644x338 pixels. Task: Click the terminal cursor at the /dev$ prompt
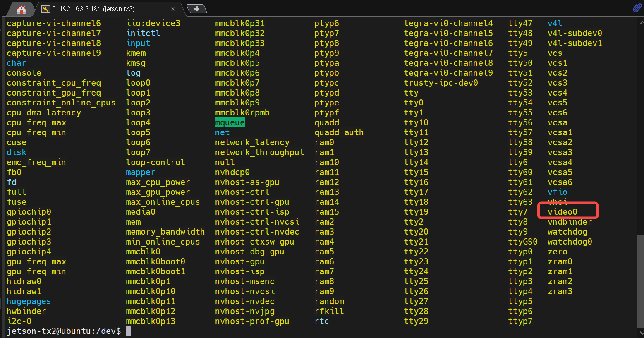tap(128, 331)
